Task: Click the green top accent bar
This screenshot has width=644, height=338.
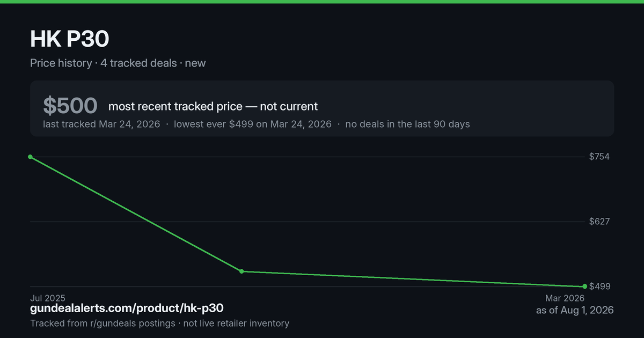Action: pos(322,2)
